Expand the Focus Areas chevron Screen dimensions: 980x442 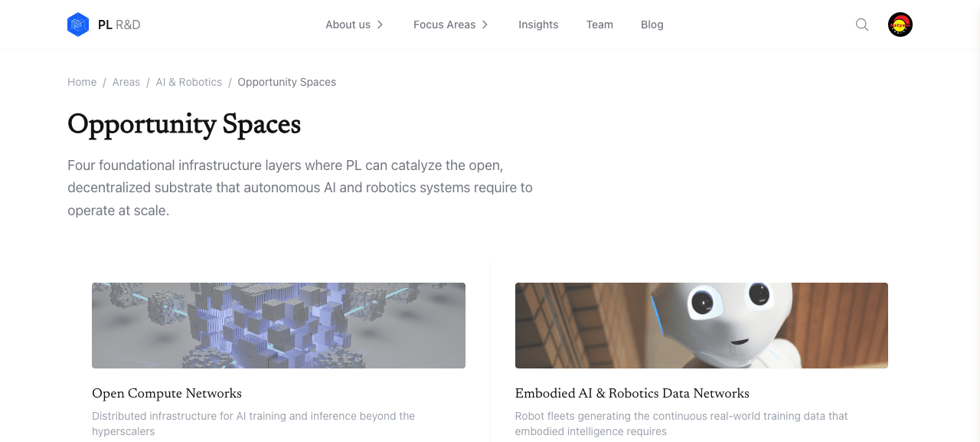(x=485, y=25)
